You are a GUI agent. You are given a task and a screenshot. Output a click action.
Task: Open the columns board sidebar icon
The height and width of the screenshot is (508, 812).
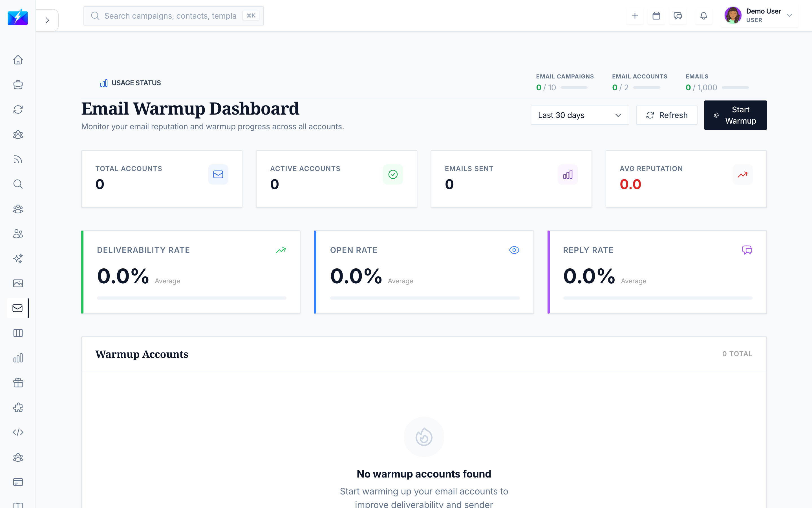click(x=18, y=333)
